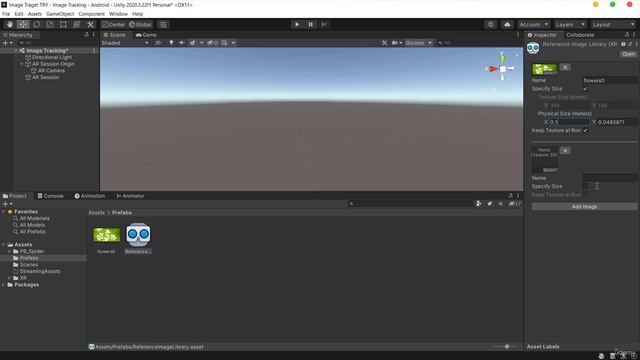Lock the Hierarchy panel
Image resolution: width=640 pixels, height=360 pixels.
[86, 35]
